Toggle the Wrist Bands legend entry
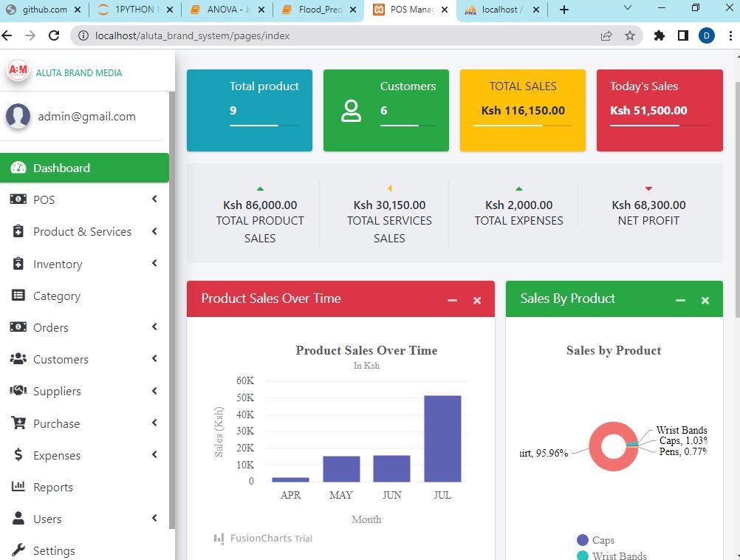This screenshot has width=740, height=560. (x=620, y=555)
